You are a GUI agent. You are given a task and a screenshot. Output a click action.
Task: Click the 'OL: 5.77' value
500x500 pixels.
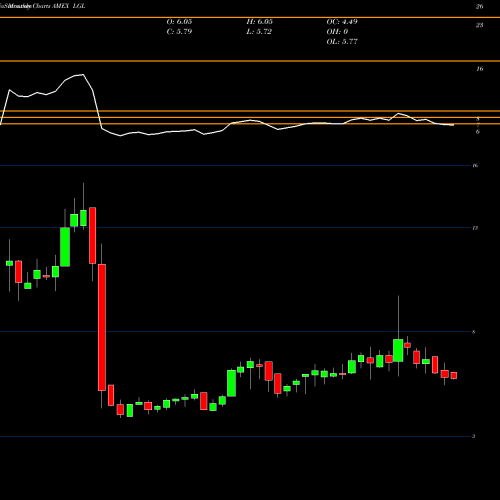pyautogui.click(x=342, y=42)
